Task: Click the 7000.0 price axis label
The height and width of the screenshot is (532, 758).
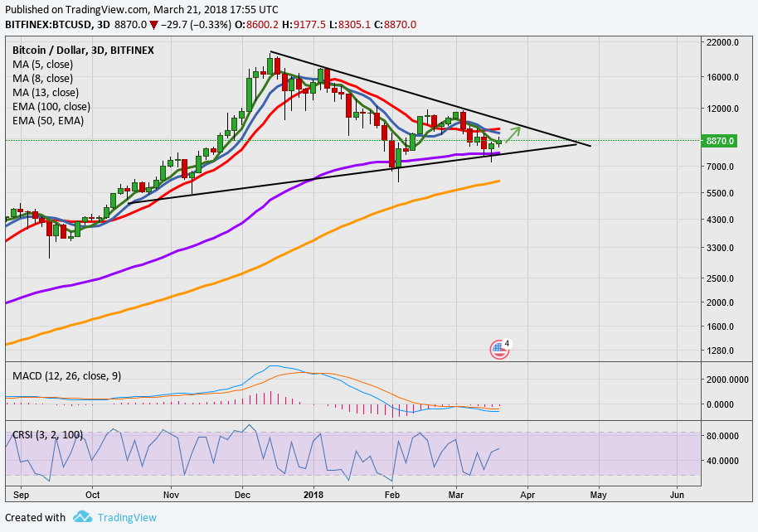Action: pos(720,167)
